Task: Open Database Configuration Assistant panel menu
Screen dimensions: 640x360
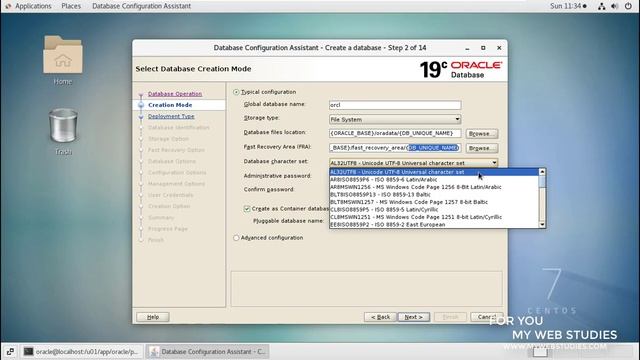Action: tap(141, 6)
